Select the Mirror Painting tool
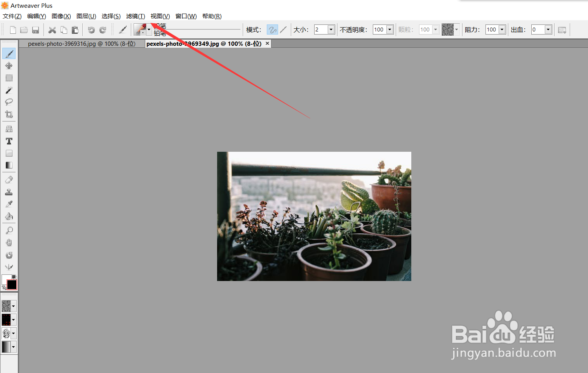Image resolution: width=588 pixels, height=373 pixels. pos(9,267)
